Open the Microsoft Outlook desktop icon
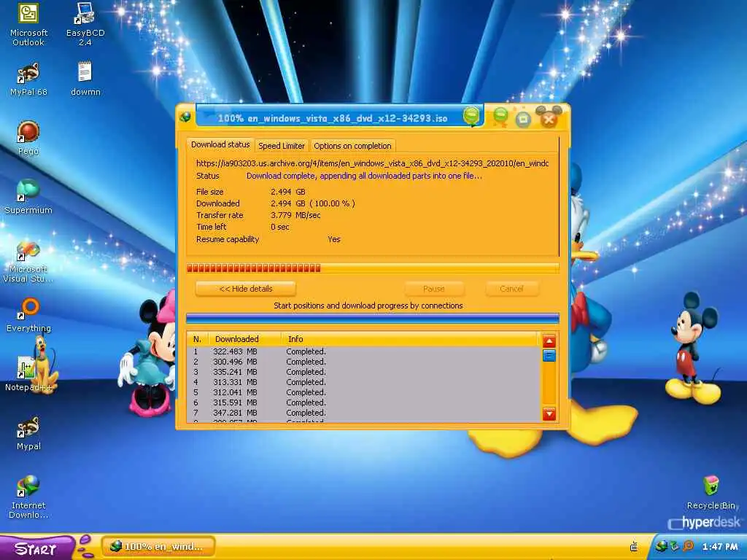 pos(28,24)
